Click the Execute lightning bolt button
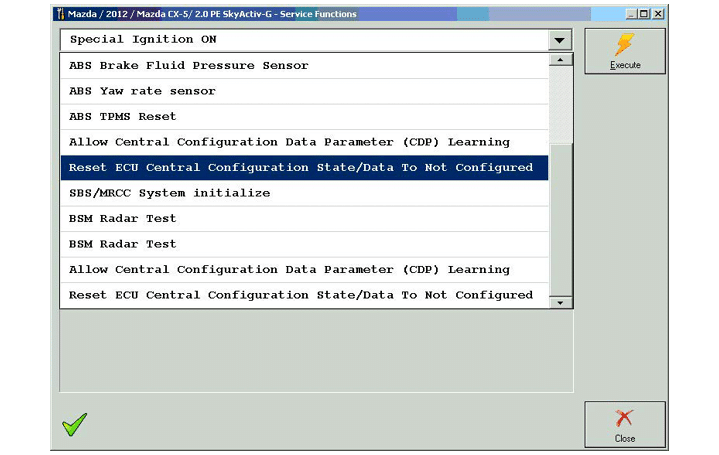Viewport: 719px width, 455px height. 625,51
